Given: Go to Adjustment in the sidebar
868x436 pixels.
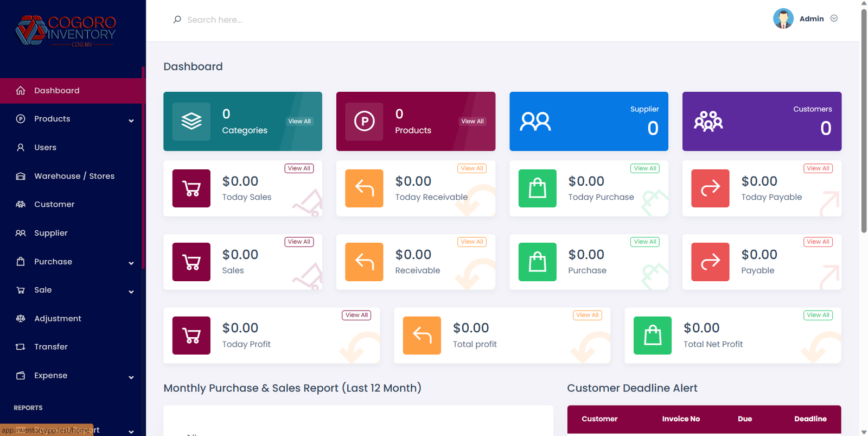Looking at the screenshot, I should pyautogui.click(x=58, y=319).
